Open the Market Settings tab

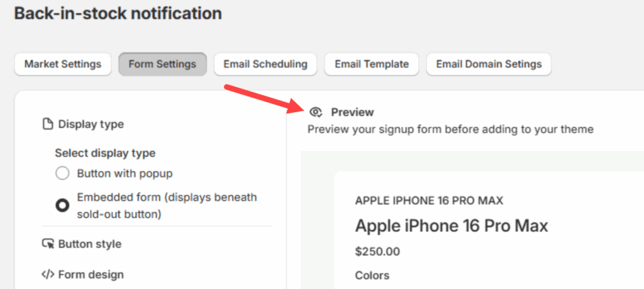(x=63, y=64)
